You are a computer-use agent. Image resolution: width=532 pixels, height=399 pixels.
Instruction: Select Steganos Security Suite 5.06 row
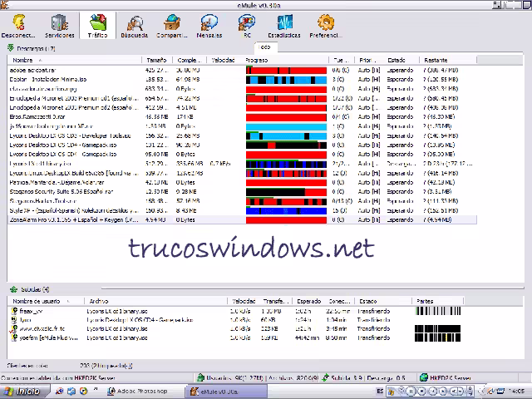coord(242,192)
